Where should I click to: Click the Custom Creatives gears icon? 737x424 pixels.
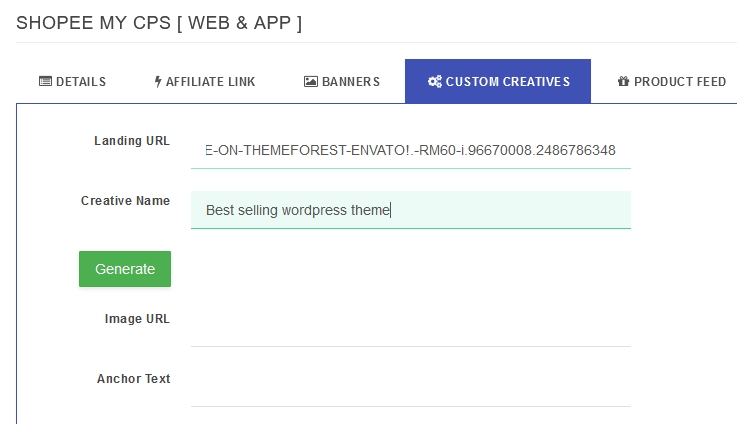click(x=435, y=81)
